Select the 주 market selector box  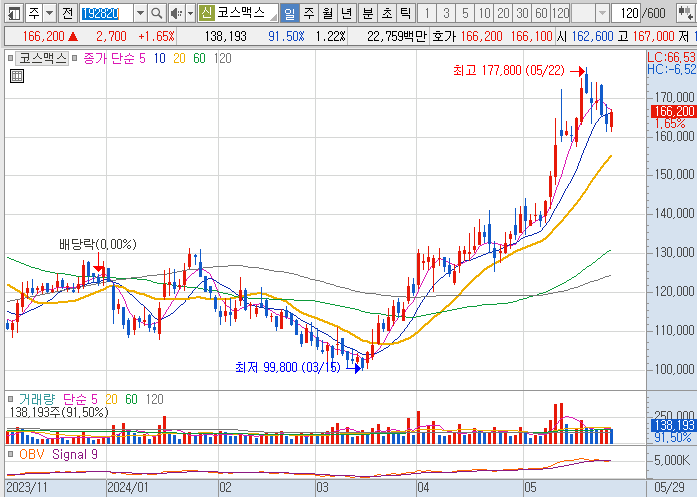[34, 13]
